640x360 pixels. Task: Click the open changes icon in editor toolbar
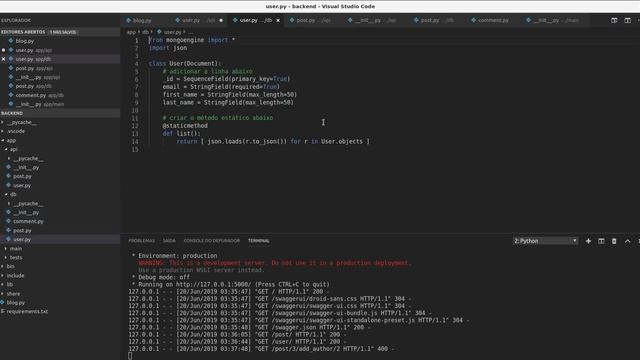click(x=614, y=20)
